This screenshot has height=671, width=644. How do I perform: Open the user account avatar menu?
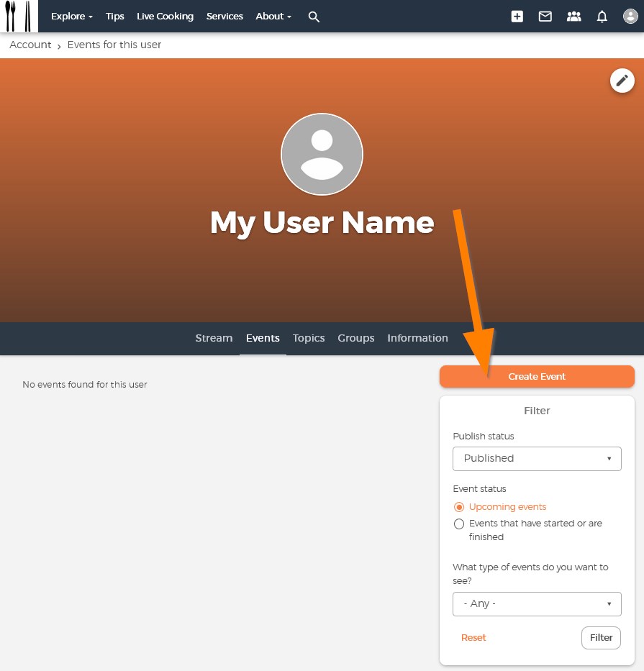pos(630,17)
